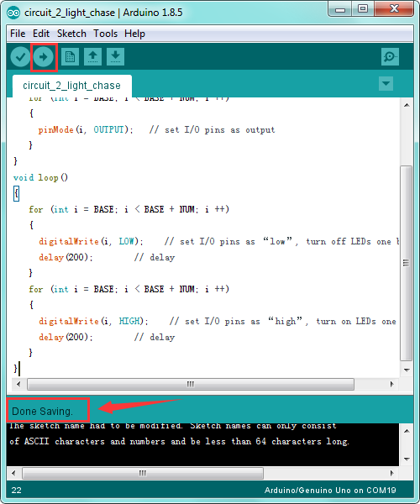This screenshot has width=420, height=504.
Task: Save the sketch with the down-arrow icon
Action: [115, 57]
